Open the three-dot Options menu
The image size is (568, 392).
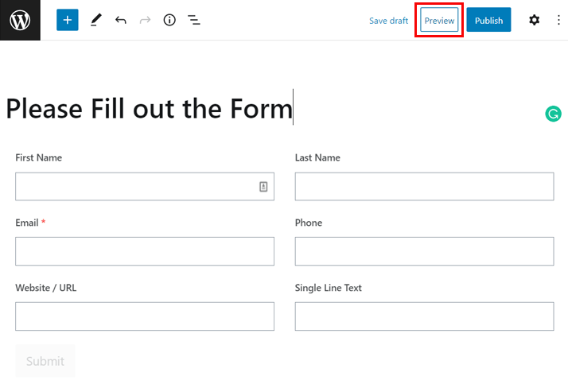(558, 20)
